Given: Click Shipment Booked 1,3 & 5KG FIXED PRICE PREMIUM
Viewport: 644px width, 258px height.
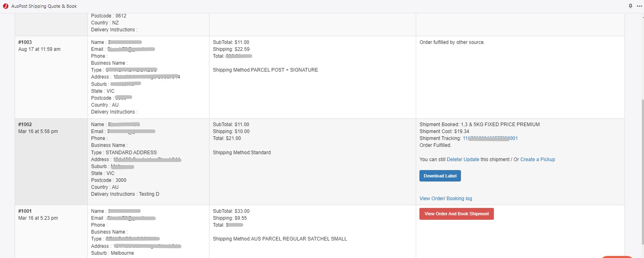Looking at the screenshot, I should (x=480, y=125).
